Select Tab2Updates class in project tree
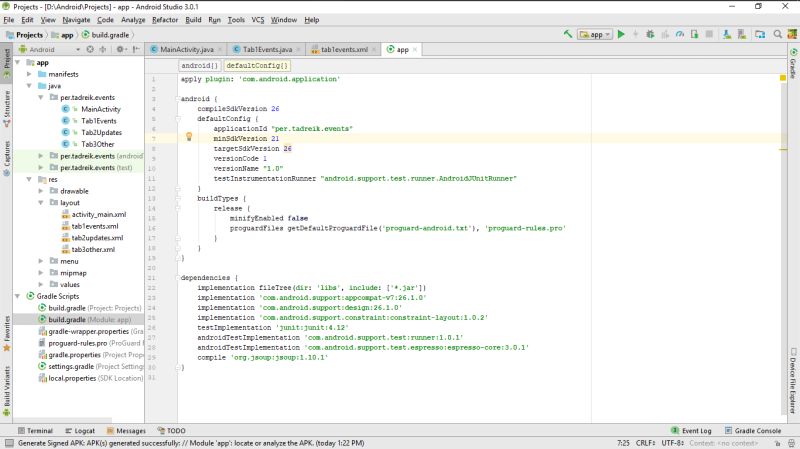This screenshot has width=800, height=449. [102, 132]
